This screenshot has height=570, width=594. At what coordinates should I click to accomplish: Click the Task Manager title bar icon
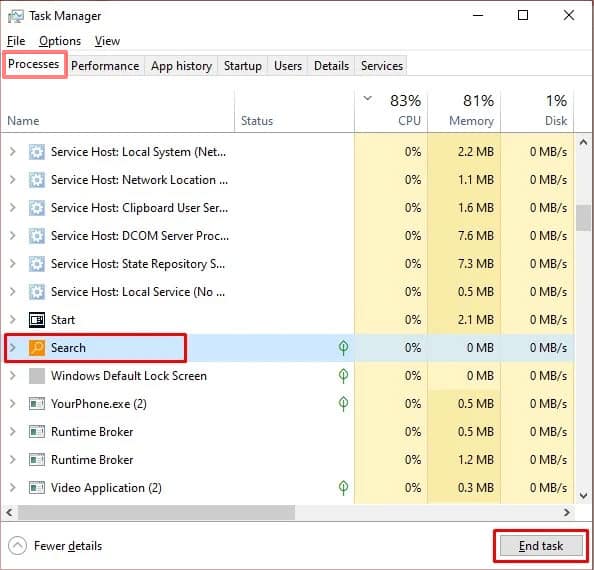click(16, 16)
